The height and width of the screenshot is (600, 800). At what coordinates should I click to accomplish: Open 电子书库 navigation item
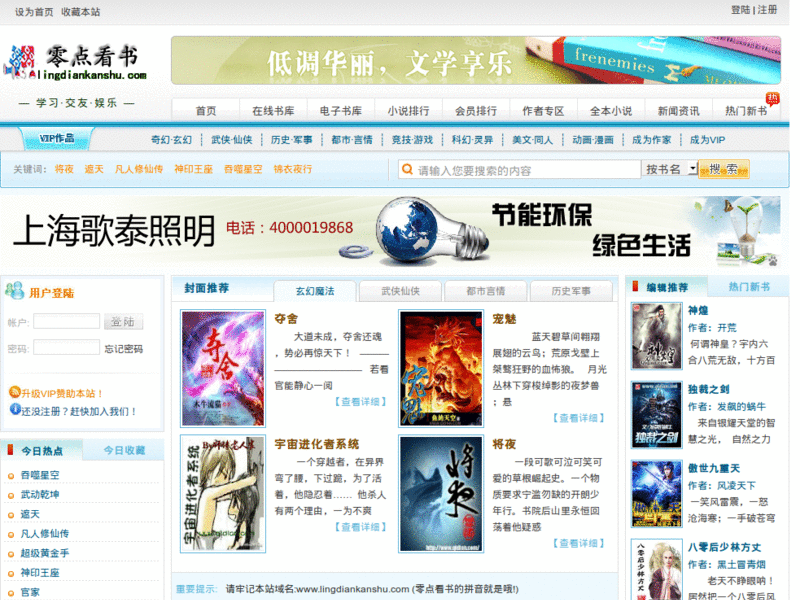(x=341, y=111)
